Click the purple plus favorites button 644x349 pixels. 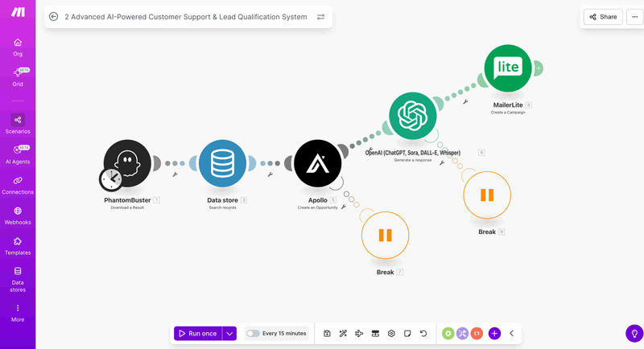point(494,334)
